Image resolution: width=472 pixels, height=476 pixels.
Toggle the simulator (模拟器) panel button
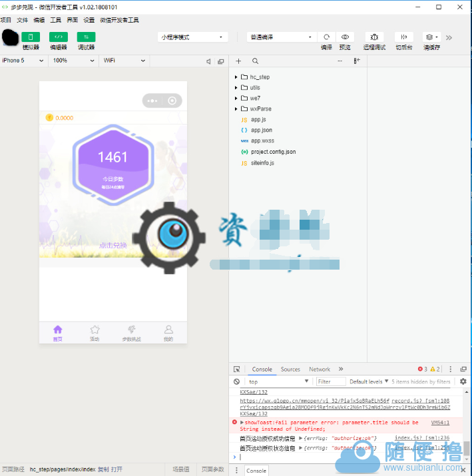[x=31, y=37]
